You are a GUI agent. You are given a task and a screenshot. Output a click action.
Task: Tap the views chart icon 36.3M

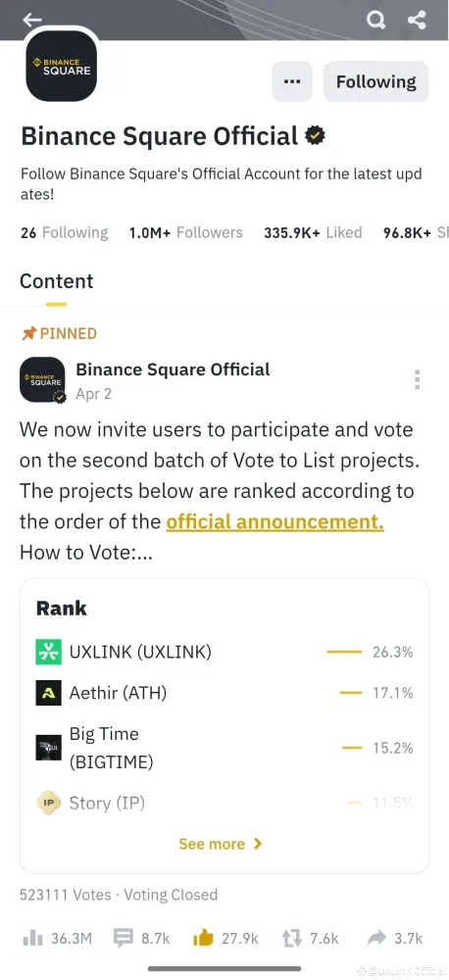coord(32,938)
